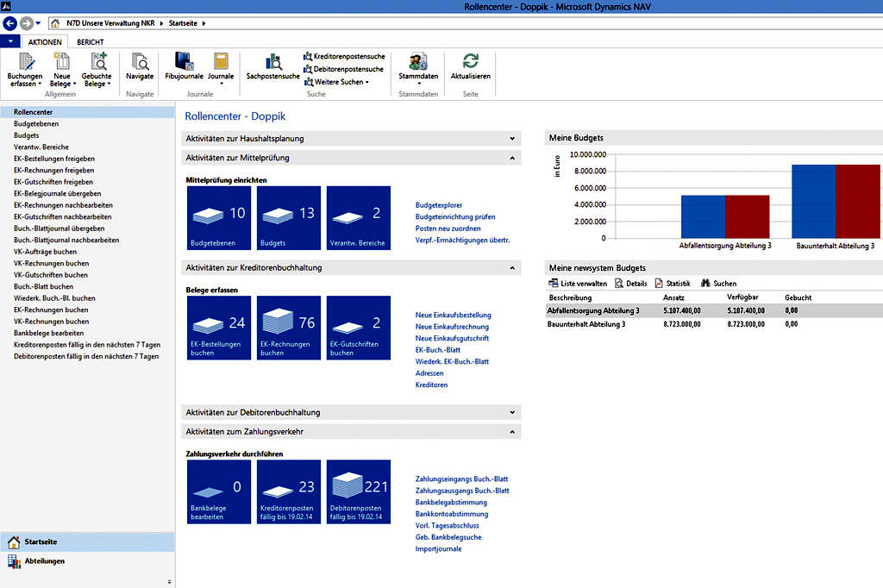Image resolution: width=883 pixels, height=588 pixels.
Task: Expand Aktivitäten zur Debitorenbuchhaltung section
Action: [x=512, y=412]
